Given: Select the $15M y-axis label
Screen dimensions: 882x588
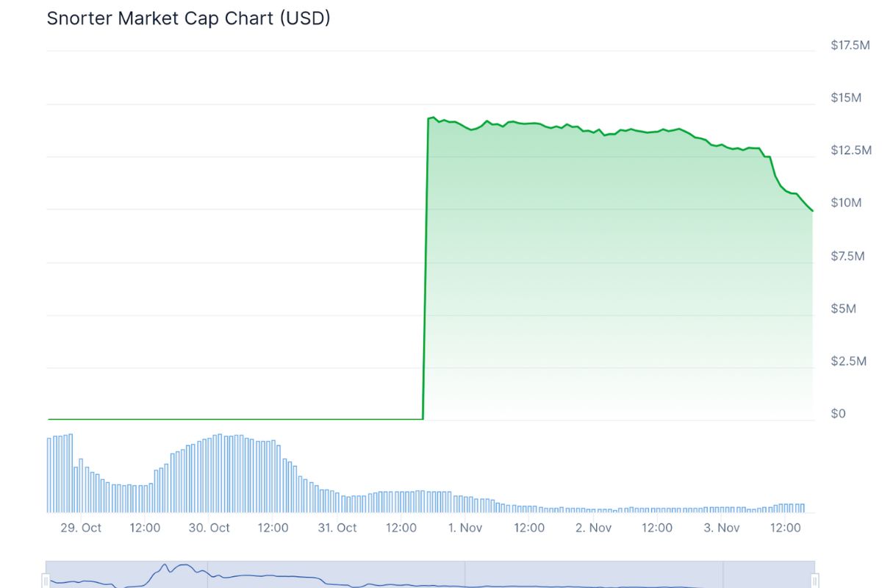Looking at the screenshot, I should click(846, 98).
